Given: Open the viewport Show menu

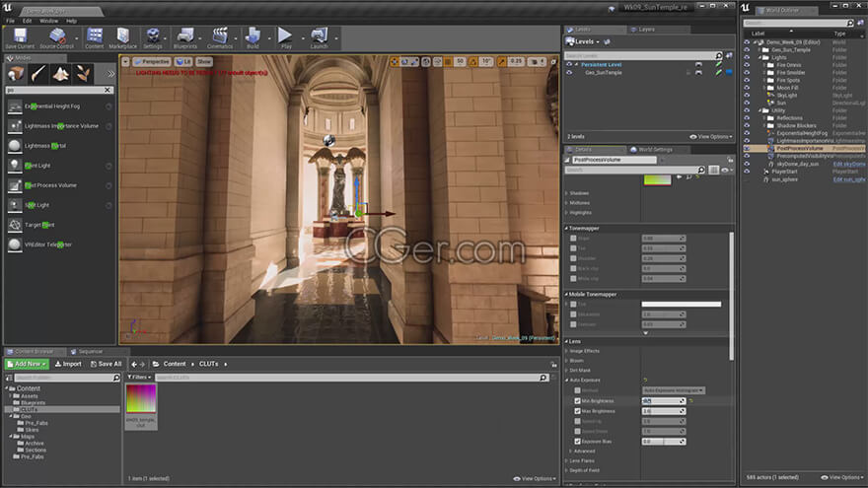Looking at the screenshot, I should pyautogui.click(x=204, y=61).
